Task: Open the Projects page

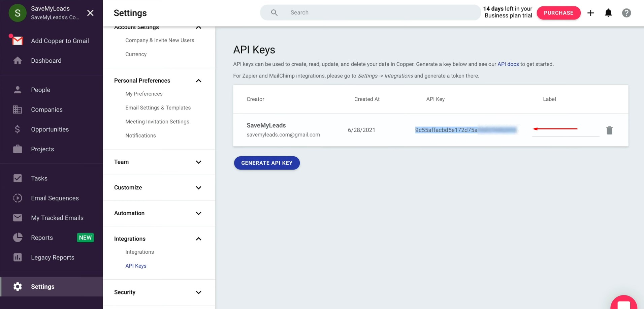Action: coord(42,149)
